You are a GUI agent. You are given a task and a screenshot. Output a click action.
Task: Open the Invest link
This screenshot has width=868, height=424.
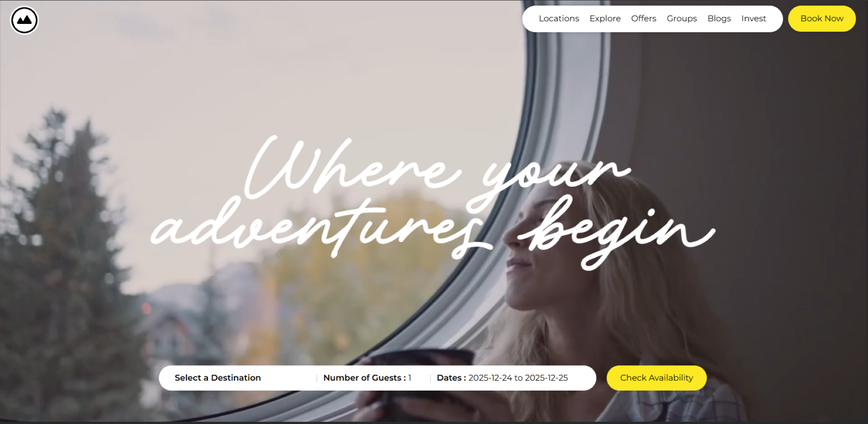[754, 19]
